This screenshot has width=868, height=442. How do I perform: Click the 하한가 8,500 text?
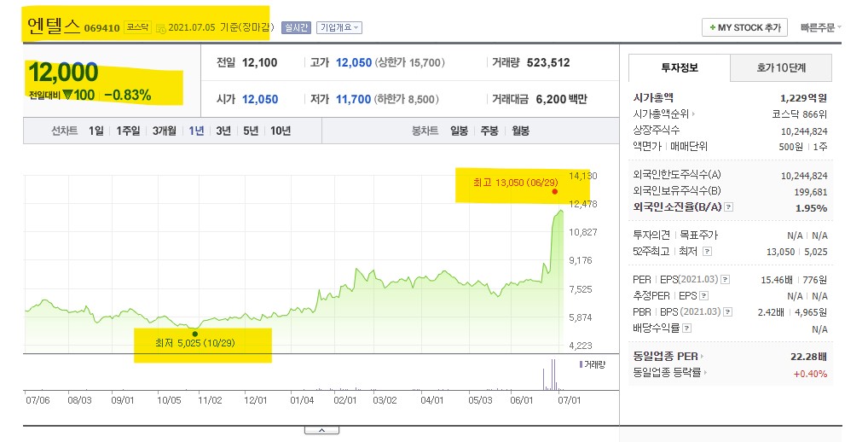click(x=407, y=100)
